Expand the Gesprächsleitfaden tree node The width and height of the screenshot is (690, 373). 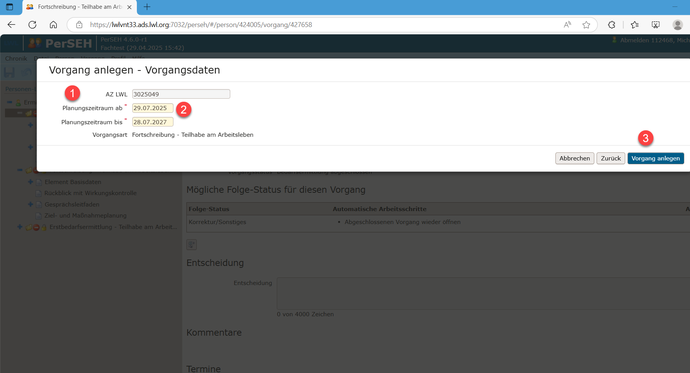pyautogui.click(x=30, y=204)
